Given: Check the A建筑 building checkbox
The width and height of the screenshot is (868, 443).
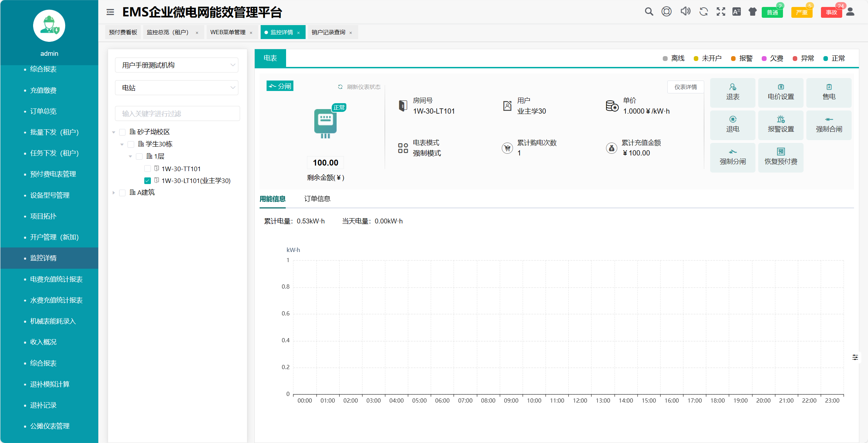Looking at the screenshot, I should click(122, 193).
